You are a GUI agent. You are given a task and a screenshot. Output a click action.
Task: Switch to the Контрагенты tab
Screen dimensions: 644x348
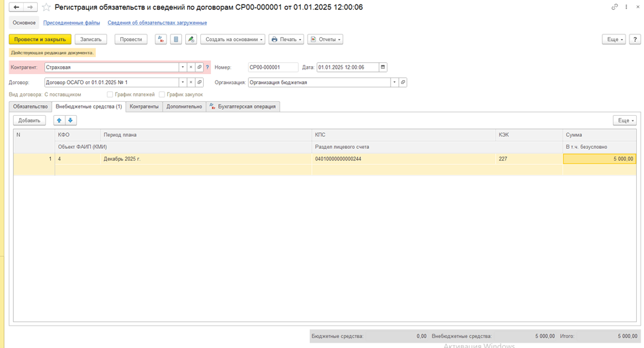pos(144,107)
